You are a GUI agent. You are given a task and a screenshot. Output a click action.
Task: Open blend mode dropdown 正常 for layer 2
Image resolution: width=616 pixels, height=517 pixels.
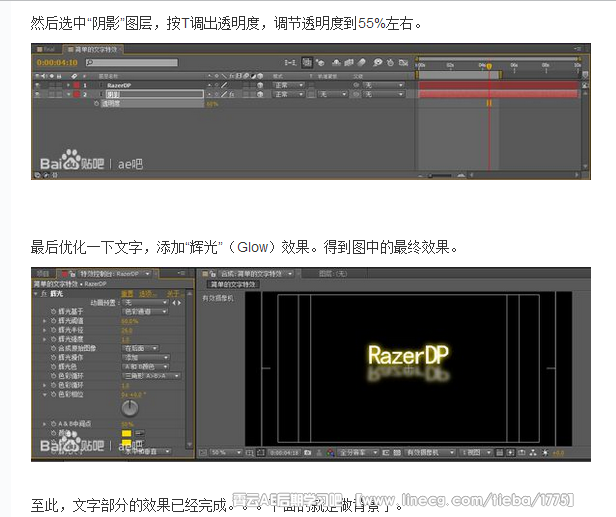[289, 94]
